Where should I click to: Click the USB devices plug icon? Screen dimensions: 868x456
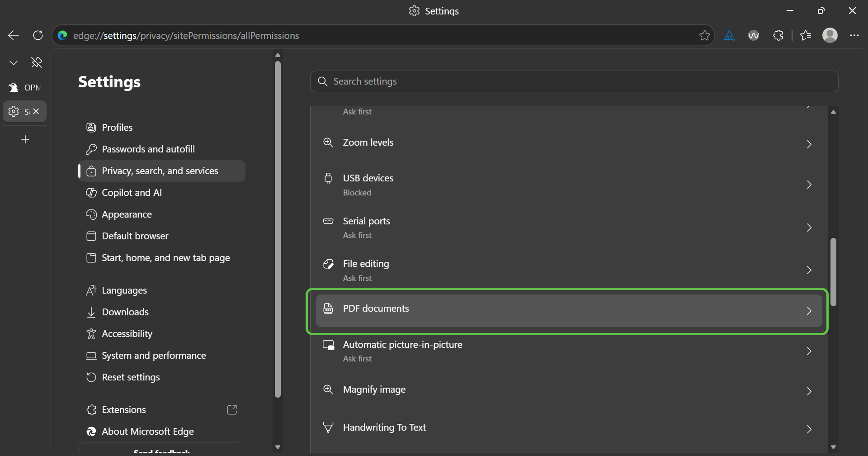(328, 178)
